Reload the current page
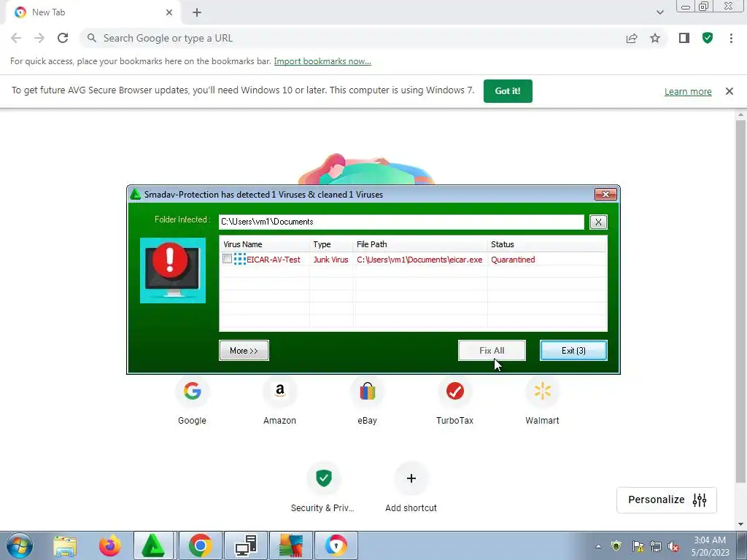The height and width of the screenshot is (560, 747). (63, 38)
